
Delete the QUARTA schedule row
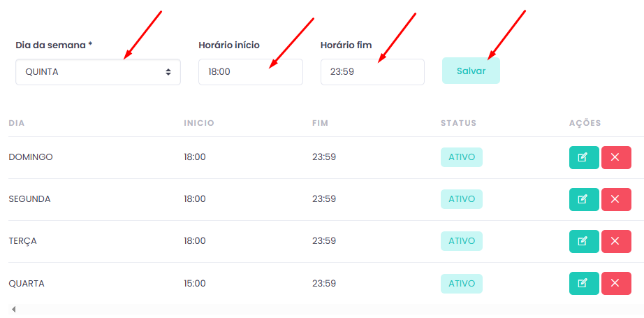(x=615, y=283)
